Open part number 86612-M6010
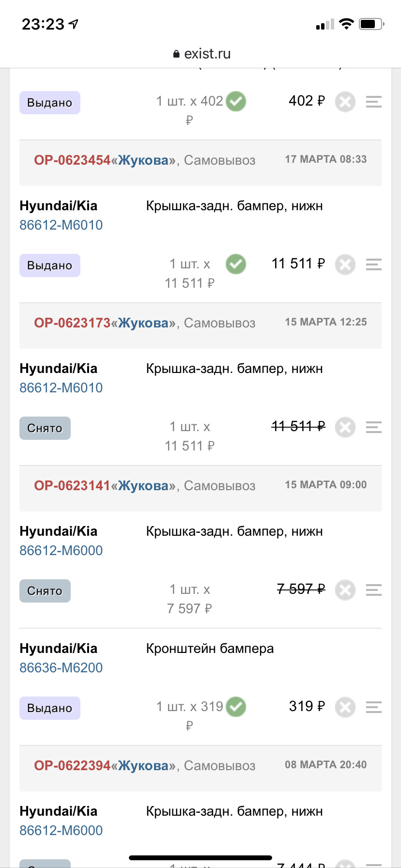This screenshot has height=868, width=401. point(61,225)
